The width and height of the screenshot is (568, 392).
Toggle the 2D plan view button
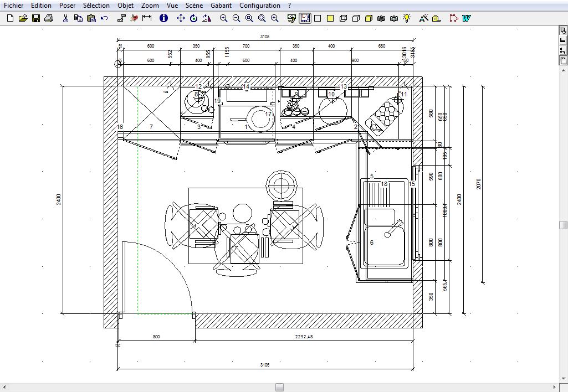(x=305, y=18)
